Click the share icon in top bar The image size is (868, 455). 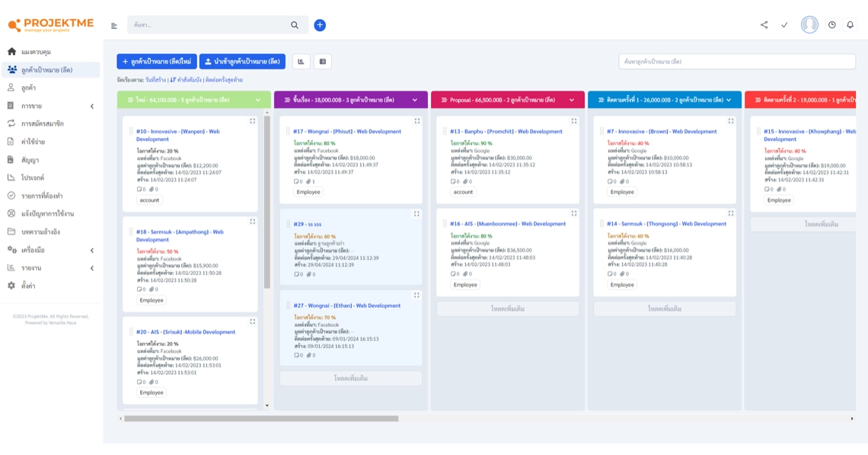(764, 25)
